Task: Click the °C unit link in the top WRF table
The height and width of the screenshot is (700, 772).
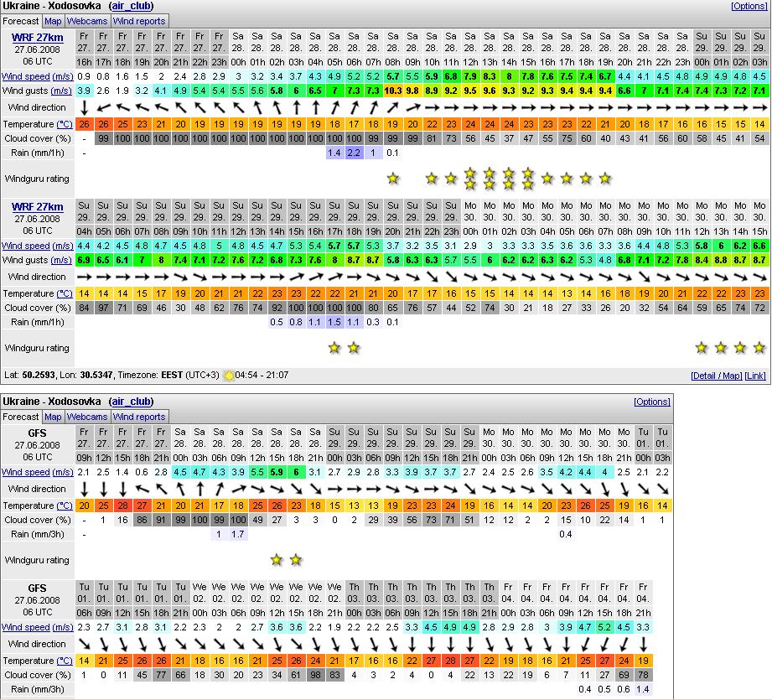Action: click(x=64, y=124)
